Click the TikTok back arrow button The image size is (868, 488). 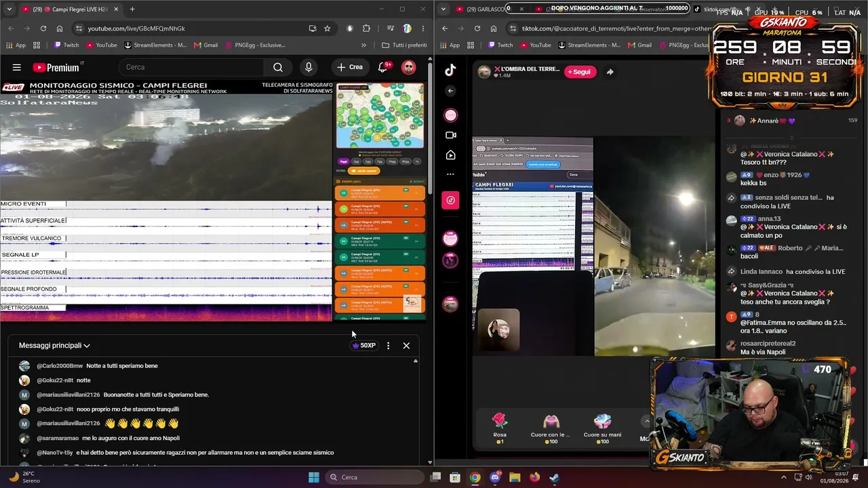[x=450, y=91]
